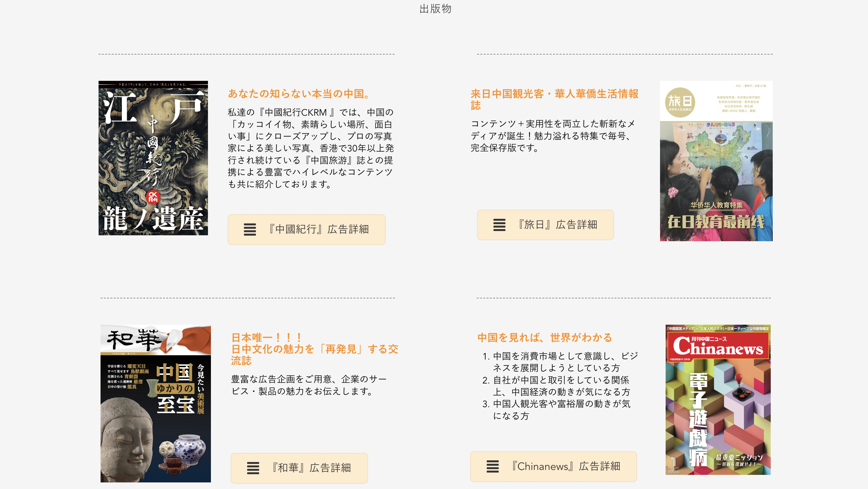Open the 『旅日』広告詳細 button
Image resolution: width=868 pixels, height=489 pixels.
(545, 225)
